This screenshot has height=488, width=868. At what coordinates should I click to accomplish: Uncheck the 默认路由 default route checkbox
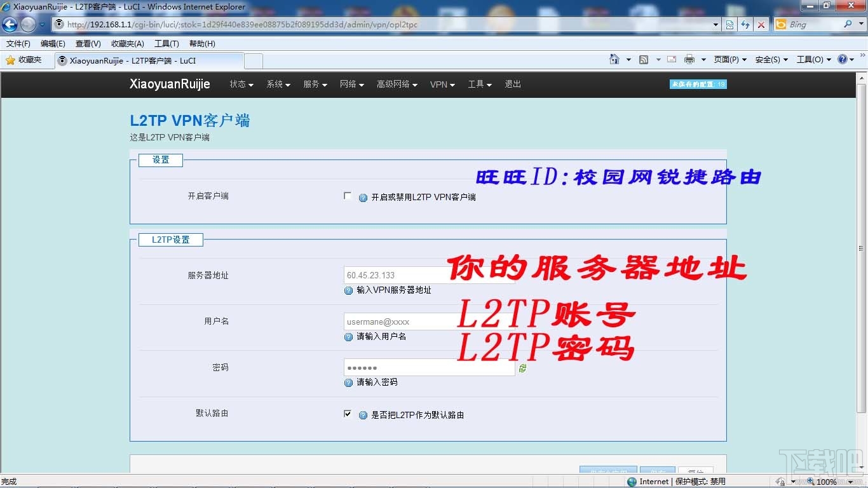click(x=348, y=413)
